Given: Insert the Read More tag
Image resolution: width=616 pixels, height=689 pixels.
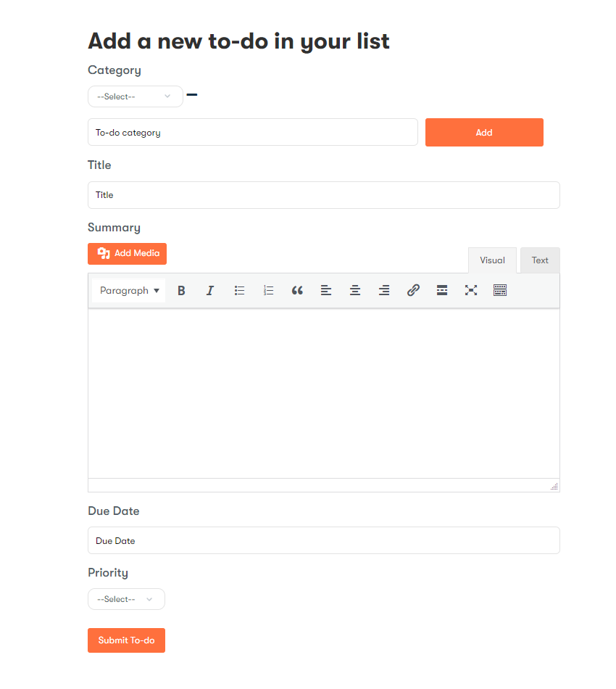Looking at the screenshot, I should [x=442, y=290].
